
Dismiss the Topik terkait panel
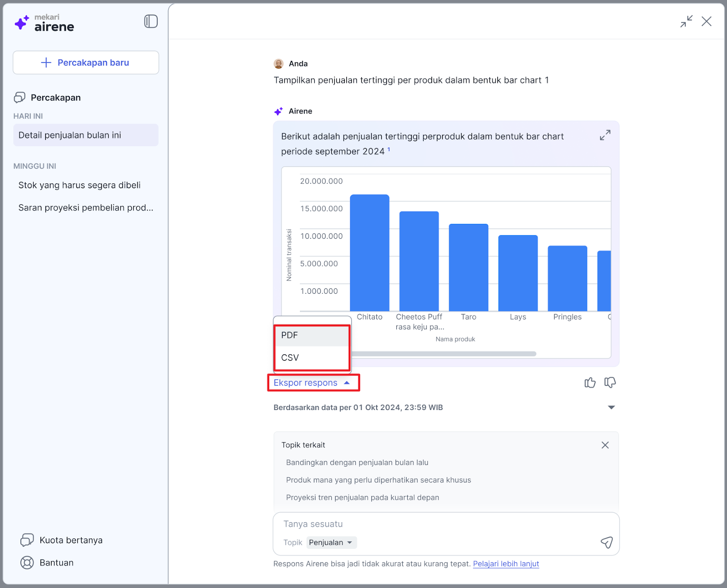coord(605,445)
